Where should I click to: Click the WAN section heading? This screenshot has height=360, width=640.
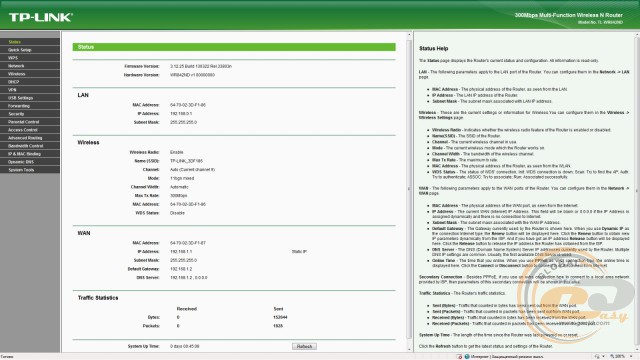pyautogui.click(x=84, y=233)
